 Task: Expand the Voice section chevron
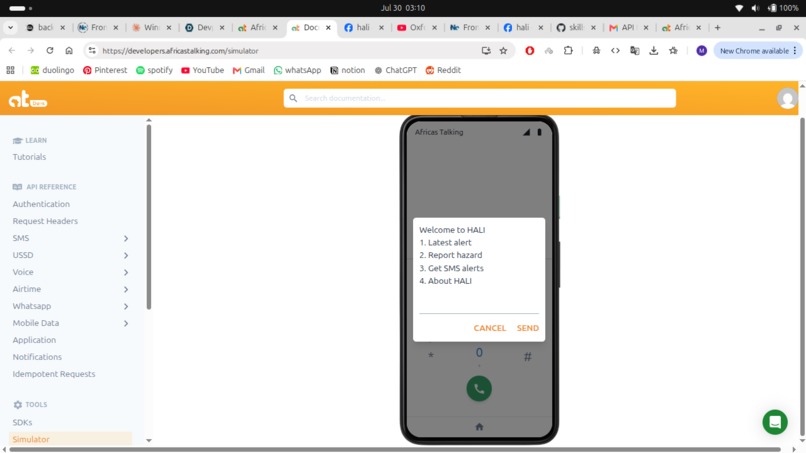tap(126, 272)
